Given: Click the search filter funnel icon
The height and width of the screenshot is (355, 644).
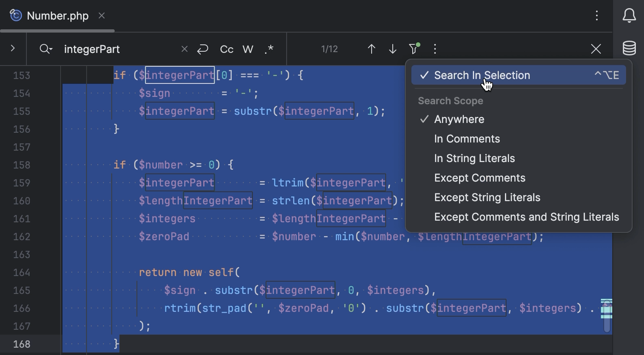Looking at the screenshot, I should pos(414,49).
